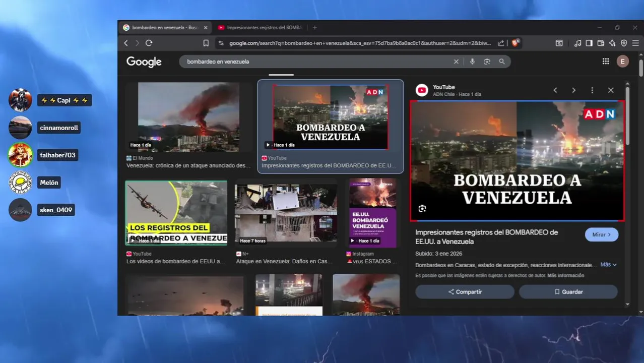Click the preview panel scrollbar
Screen dimensions: 644x363
627,116
